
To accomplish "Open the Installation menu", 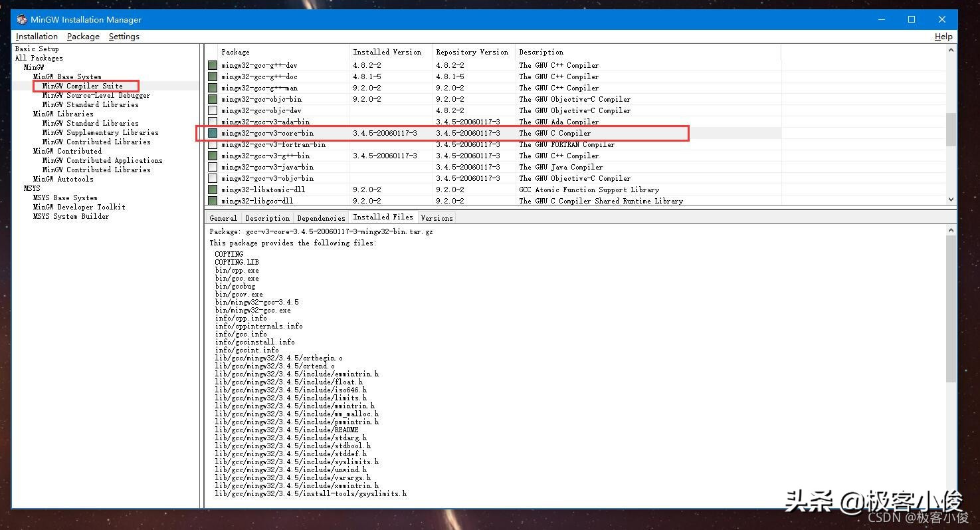I will (x=37, y=37).
